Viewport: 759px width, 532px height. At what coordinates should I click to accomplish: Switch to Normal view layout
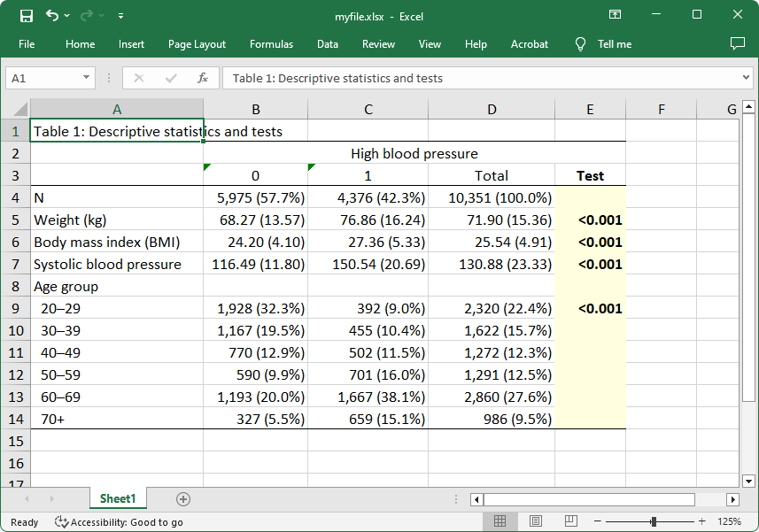tap(500, 521)
